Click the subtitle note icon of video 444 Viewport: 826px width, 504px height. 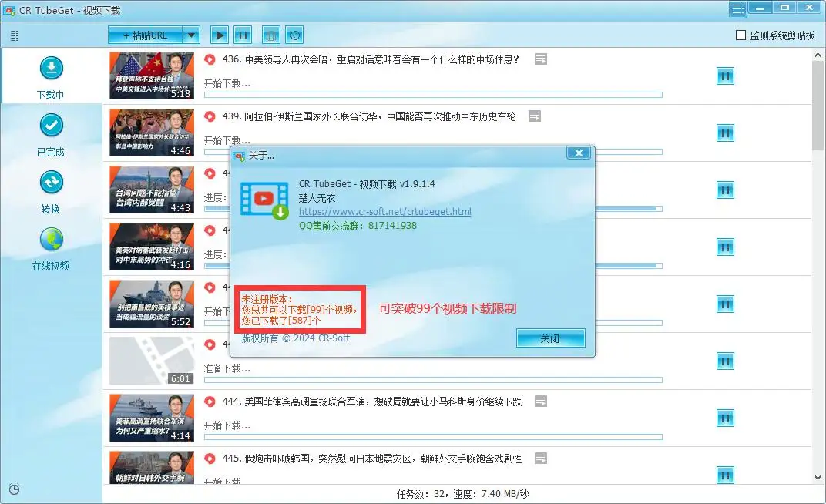click(x=540, y=402)
